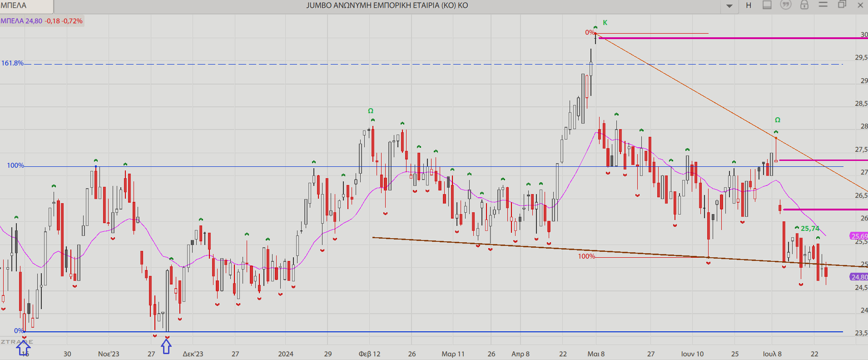868x360 pixels.
Task: Click the Ιουν 10 date axis label
Action: coord(692,354)
